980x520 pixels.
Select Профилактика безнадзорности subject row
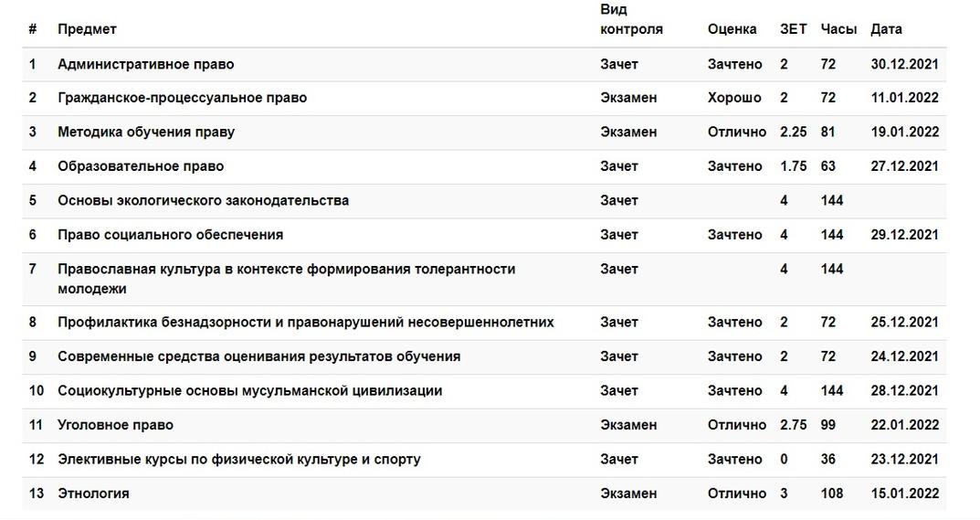(x=484, y=323)
